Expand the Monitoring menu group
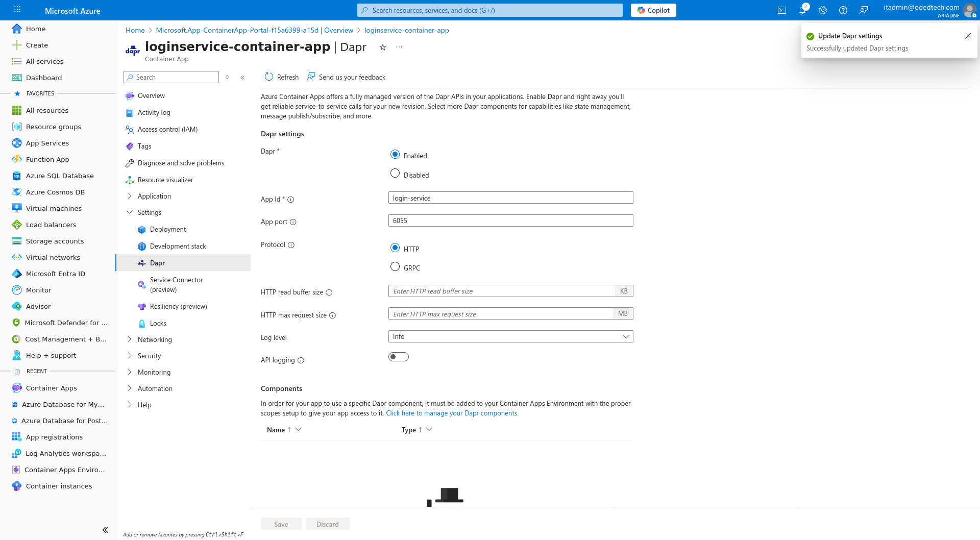Screen dimensions: 980x540 click(x=130, y=372)
